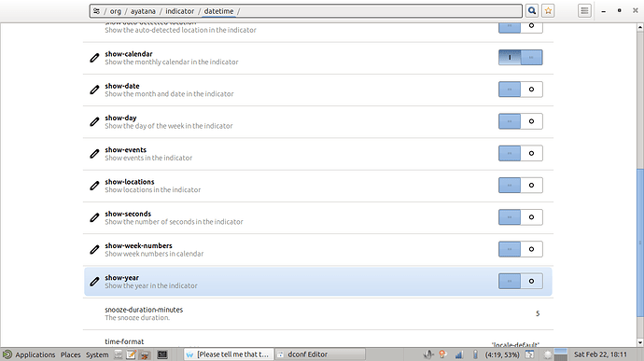This screenshot has height=361, width=644.
Task: Bookmark this path with star icon
Action: (548, 11)
